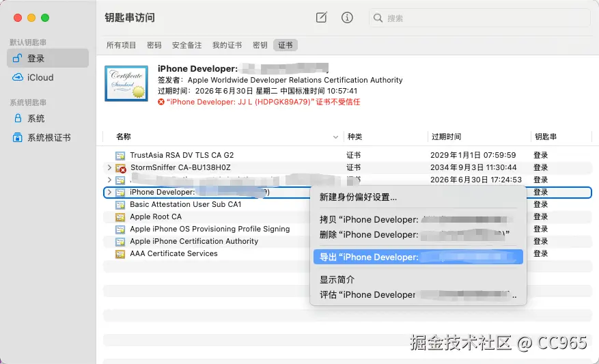
Task: Click TrustAsia certificate icon
Action: click(x=120, y=156)
